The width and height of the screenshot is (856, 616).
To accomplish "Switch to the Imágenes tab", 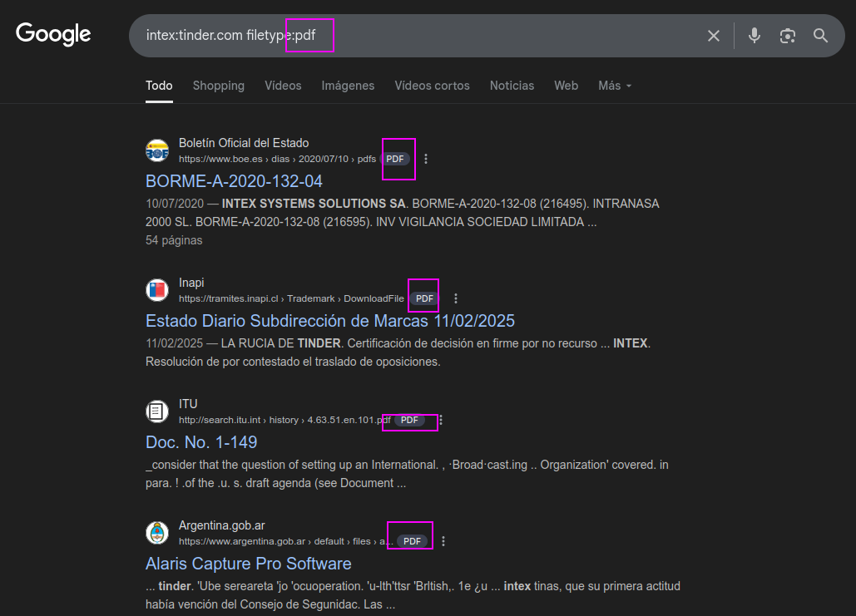I will point(348,86).
